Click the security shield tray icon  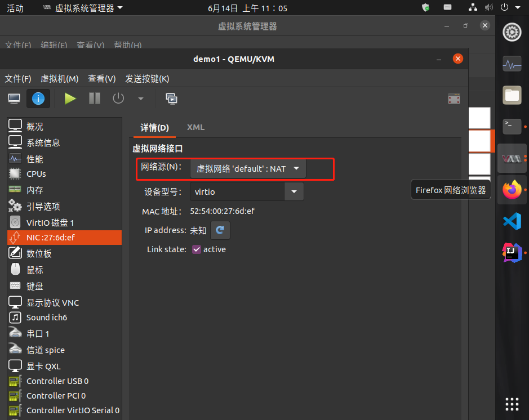coord(426,7)
